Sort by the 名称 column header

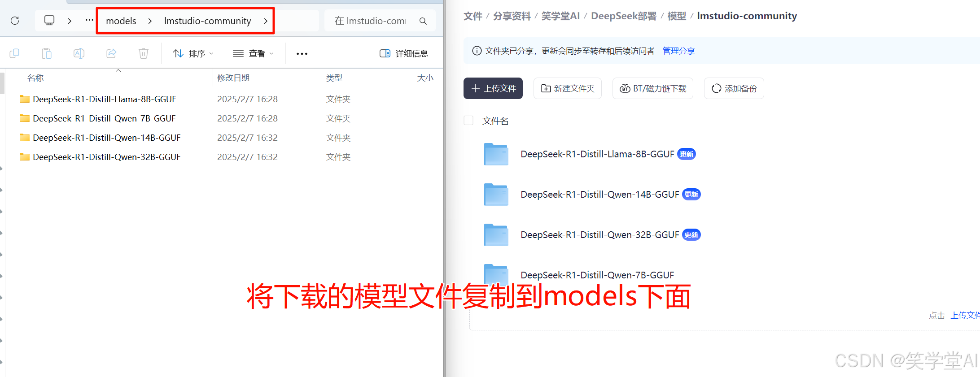pos(35,78)
